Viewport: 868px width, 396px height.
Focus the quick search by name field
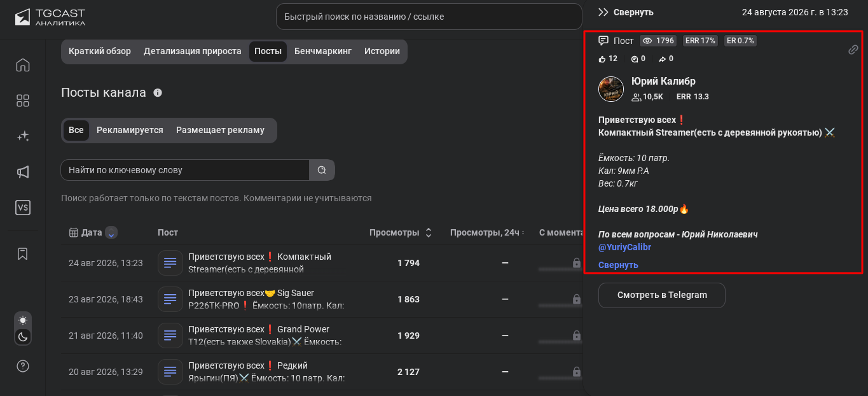(429, 17)
